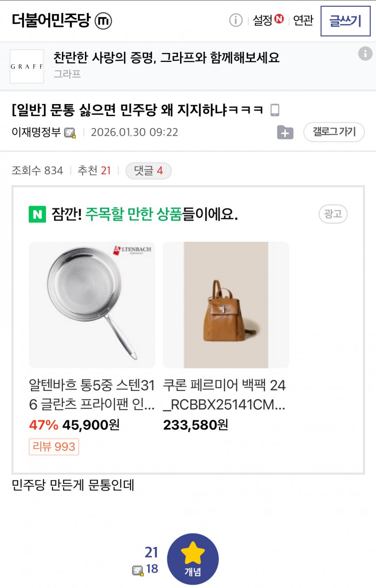Open the GRAFF logo ad thumbnail
This screenshot has width=376, height=588.
(x=27, y=66)
